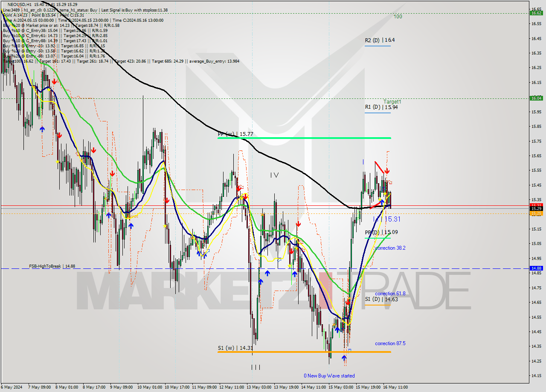
Task: Click the 'R2 (D) | 16.4' pivot label
Action: tap(380, 40)
